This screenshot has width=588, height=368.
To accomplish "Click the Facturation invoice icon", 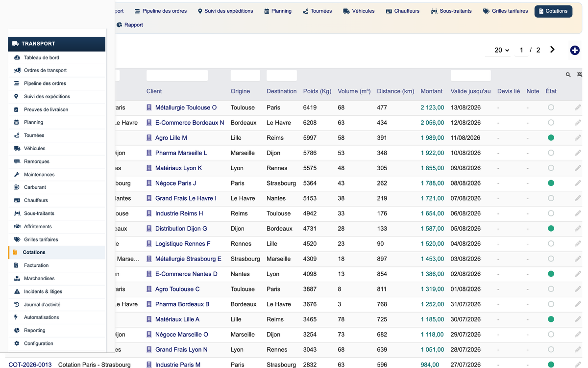I will click(17, 265).
